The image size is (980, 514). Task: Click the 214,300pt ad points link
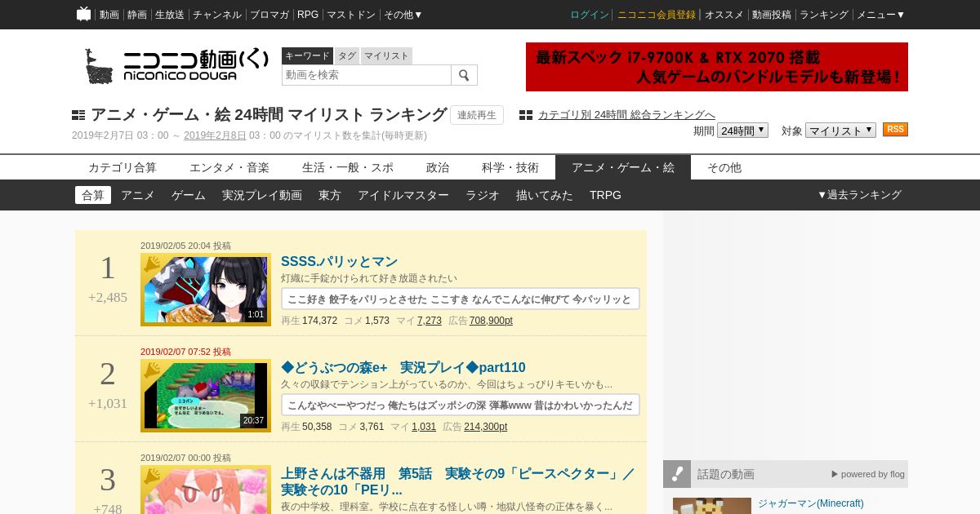(485, 427)
